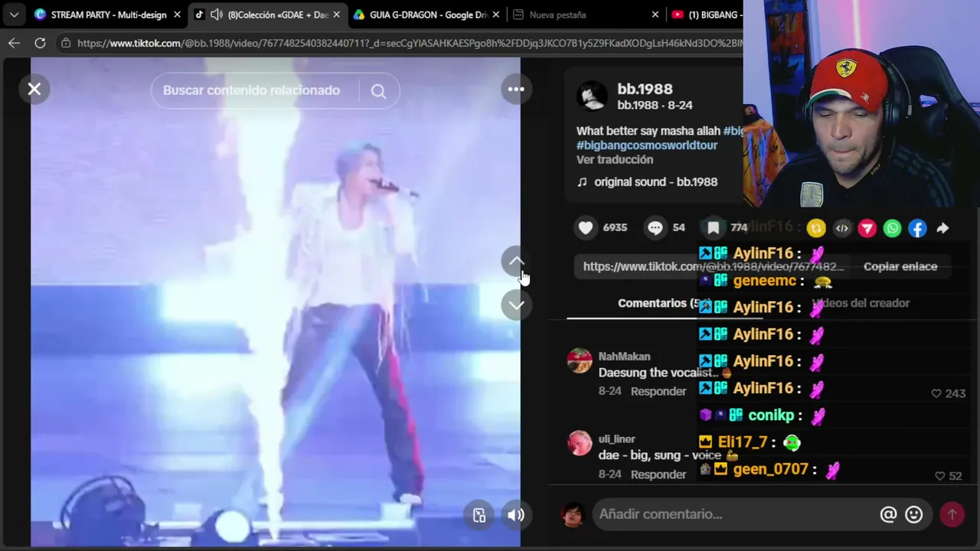Open NahMakan profile picture
The image size is (980, 551).
coord(580,360)
